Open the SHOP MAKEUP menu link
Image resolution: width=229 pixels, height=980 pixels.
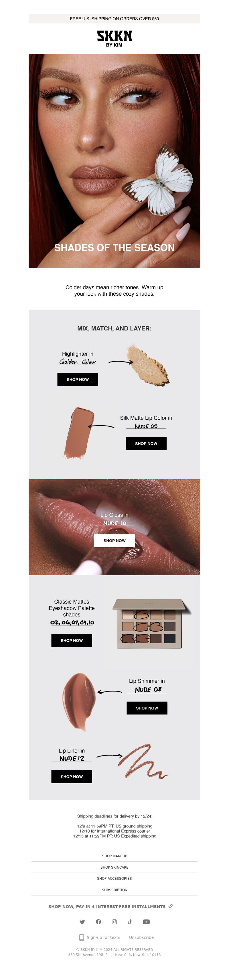[x=114, y=855]
